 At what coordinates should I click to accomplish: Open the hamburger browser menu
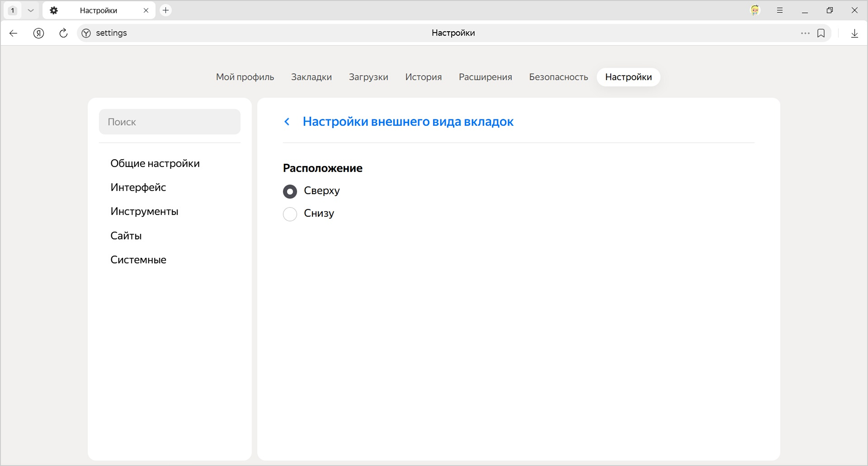(x=780, y=10)
